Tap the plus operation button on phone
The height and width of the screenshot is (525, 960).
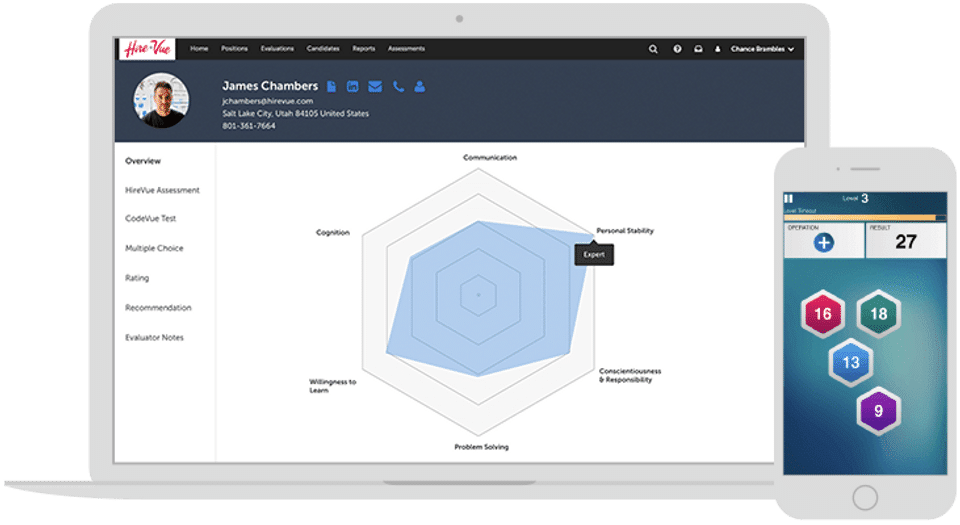coord(823,242)
